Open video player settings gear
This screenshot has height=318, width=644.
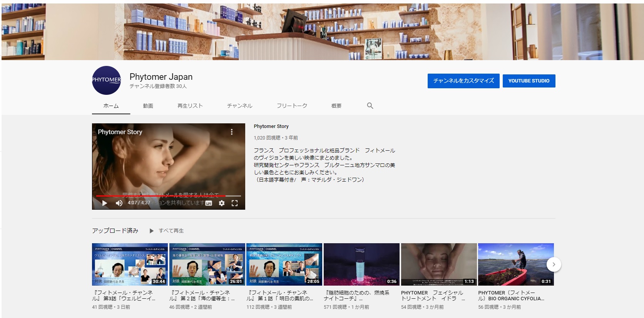222,203
